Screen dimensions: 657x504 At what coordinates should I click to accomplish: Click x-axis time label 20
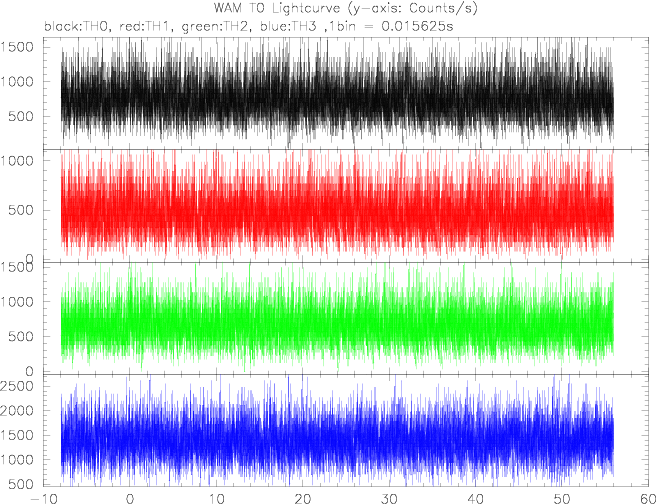303,499
